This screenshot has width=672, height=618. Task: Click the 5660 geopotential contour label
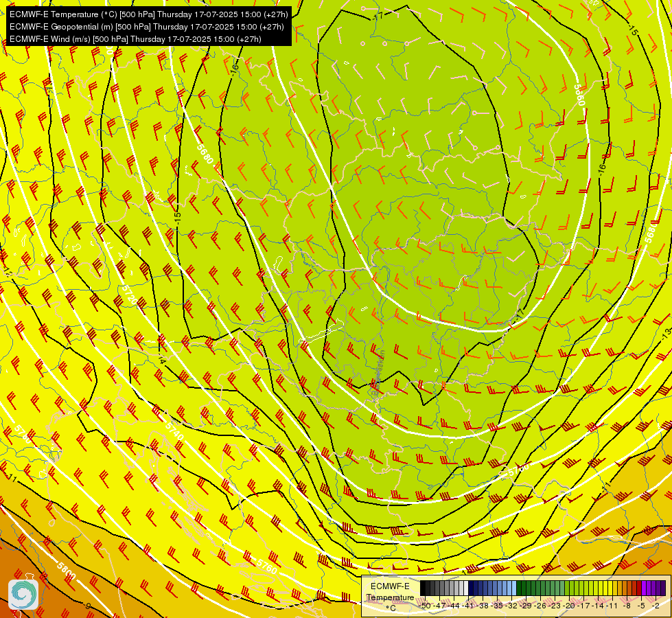pyautogui.click(x=579, y=95)
